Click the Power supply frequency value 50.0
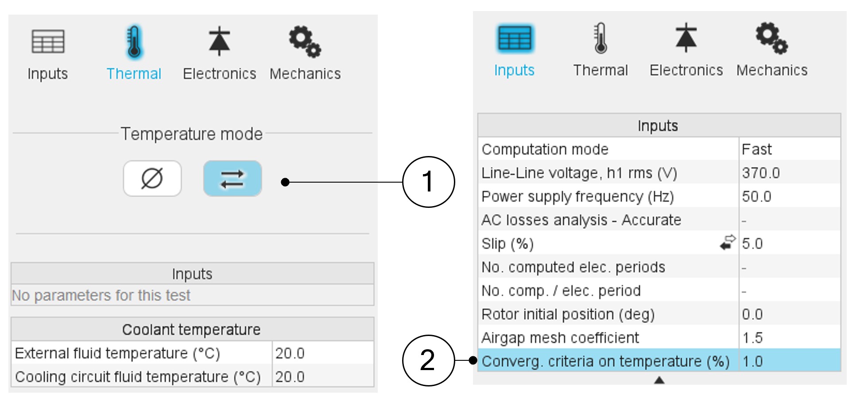The width and height of the screenshot is (868, 402). point(789,196)
